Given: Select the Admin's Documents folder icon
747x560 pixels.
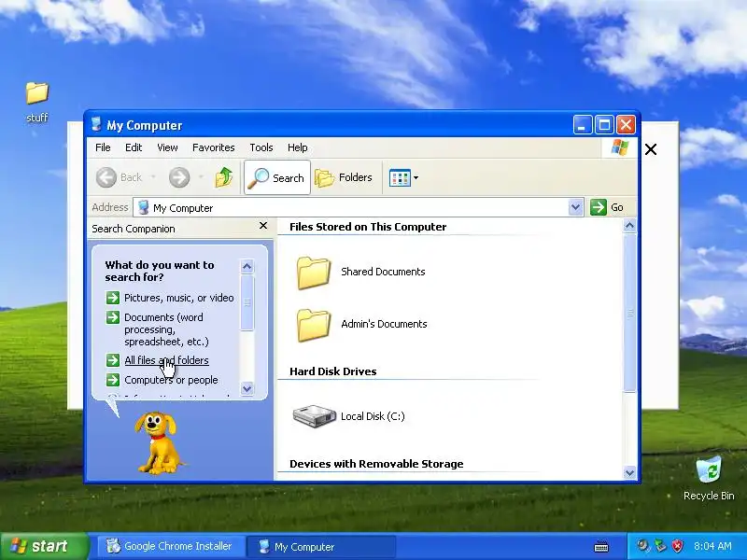Looking at the screenshot, I should 313,325.
